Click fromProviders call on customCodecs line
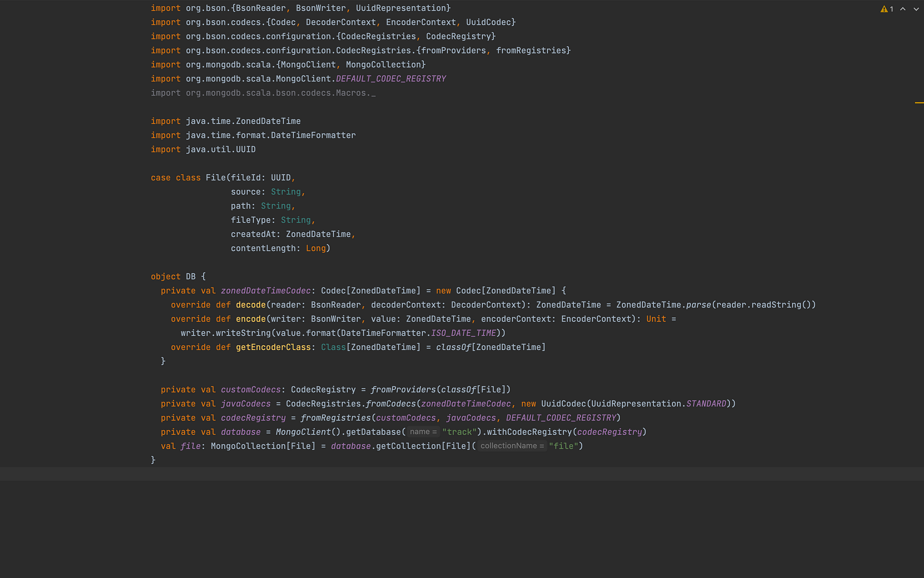Screen dimensions: 924x578 click(403, 390)
